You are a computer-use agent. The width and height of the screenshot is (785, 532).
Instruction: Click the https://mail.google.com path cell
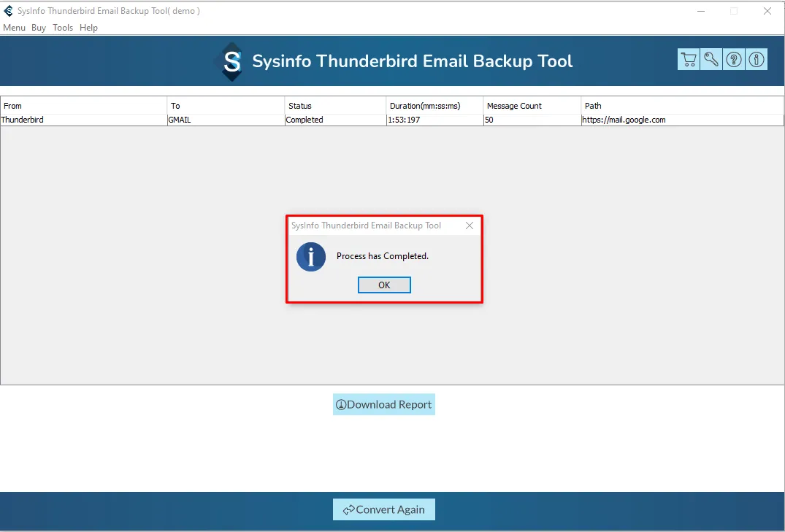coord(682,120)
